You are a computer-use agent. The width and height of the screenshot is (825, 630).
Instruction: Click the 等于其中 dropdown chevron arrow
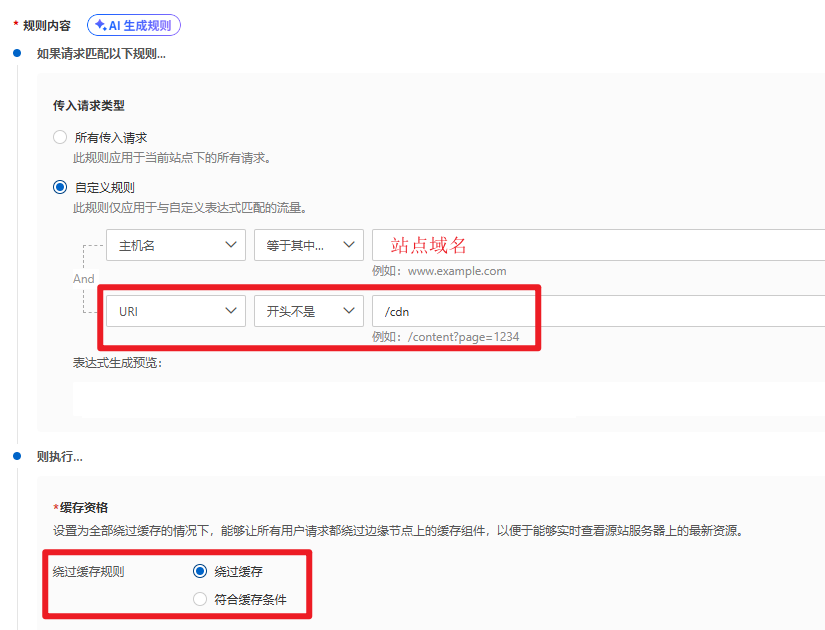point(349,245)
